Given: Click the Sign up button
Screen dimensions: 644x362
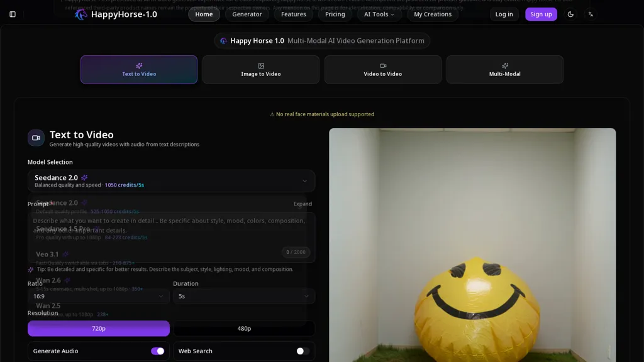Looking at the screenshot, I should pos(541,14).
